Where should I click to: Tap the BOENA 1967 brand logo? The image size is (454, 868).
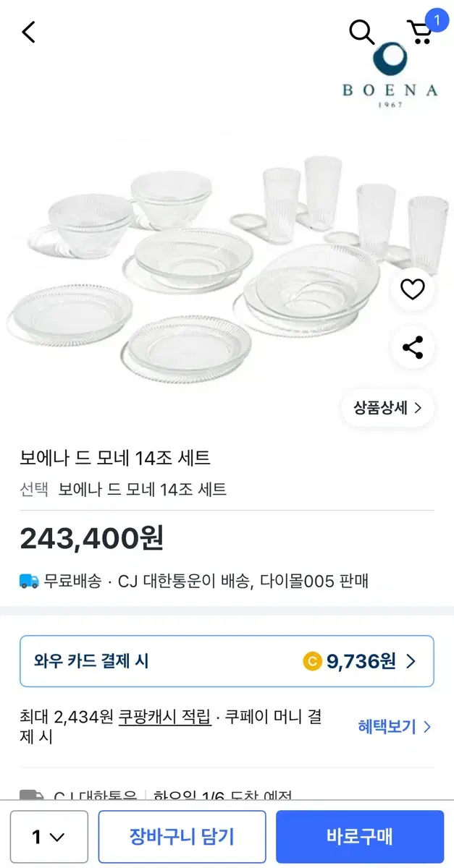(390, 75)
